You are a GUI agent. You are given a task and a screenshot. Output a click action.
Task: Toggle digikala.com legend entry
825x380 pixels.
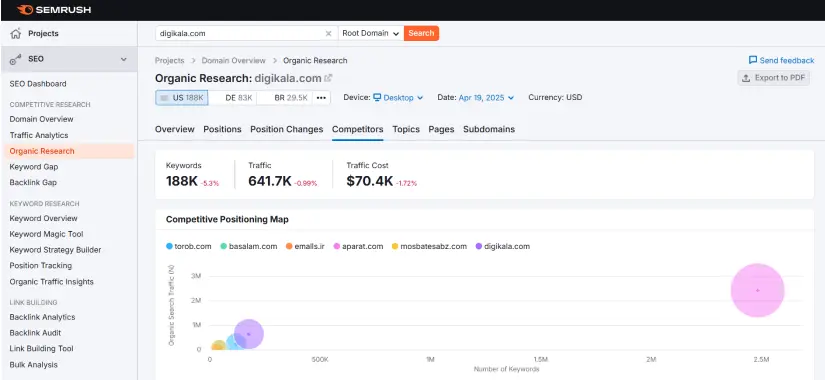pos(502,246)
